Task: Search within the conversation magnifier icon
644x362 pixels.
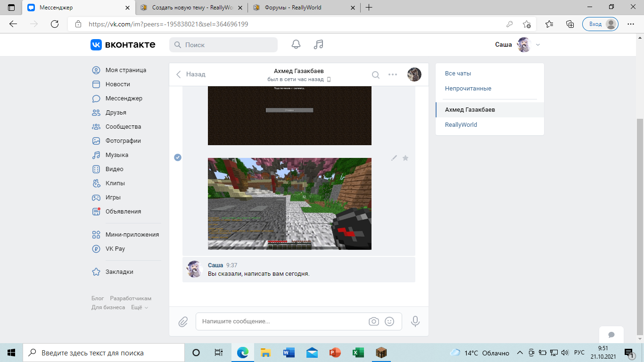Action: 376,74
